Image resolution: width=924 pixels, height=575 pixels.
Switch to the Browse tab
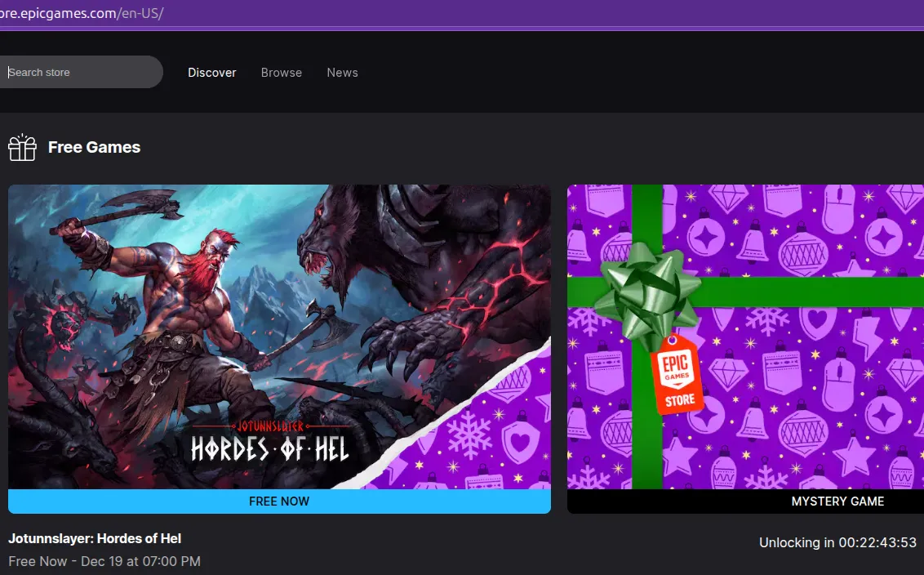(x=281, y=73)
